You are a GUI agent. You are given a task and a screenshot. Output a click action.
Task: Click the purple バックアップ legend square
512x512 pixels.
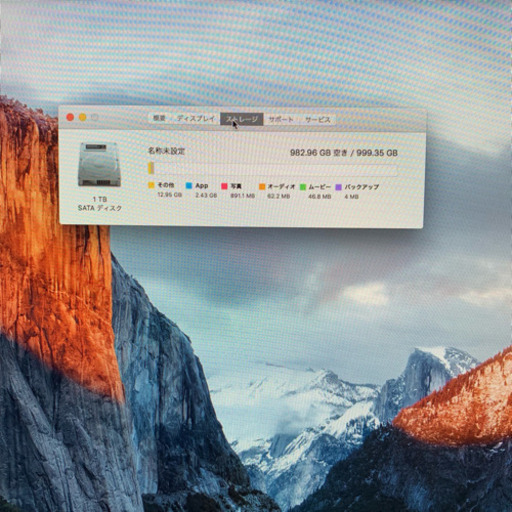tap(339, 187)
